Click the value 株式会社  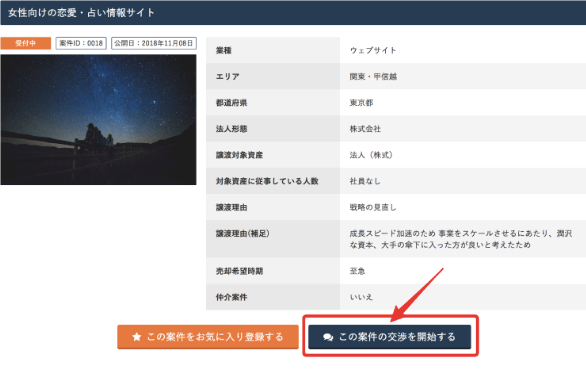(365, 129)
